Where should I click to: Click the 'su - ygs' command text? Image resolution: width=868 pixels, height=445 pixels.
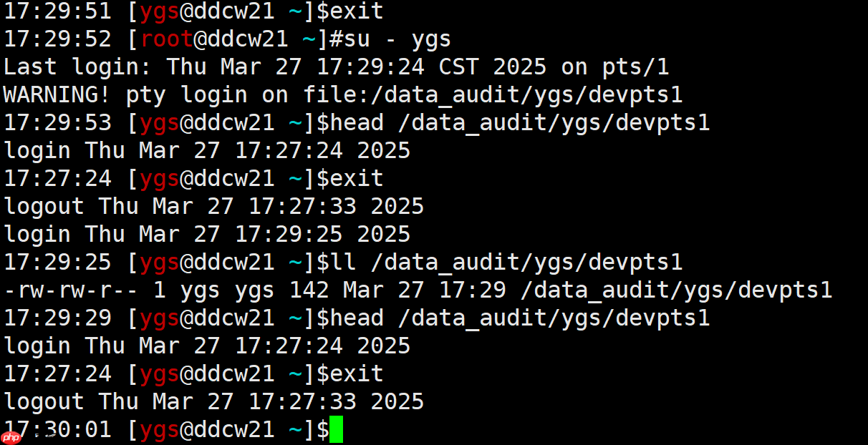(390, 39)
